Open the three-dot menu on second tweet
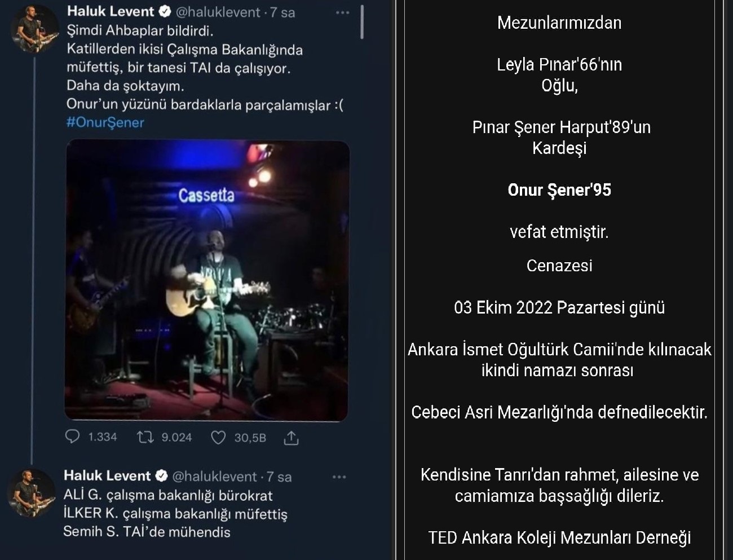This screenshot has height=560, width=733. tap(339, 477)
